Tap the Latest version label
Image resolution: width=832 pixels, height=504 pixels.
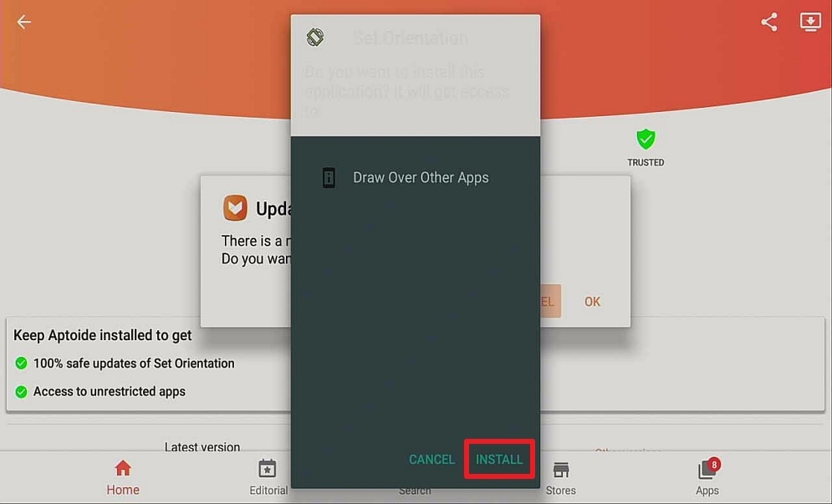click(x=202, y=447)
